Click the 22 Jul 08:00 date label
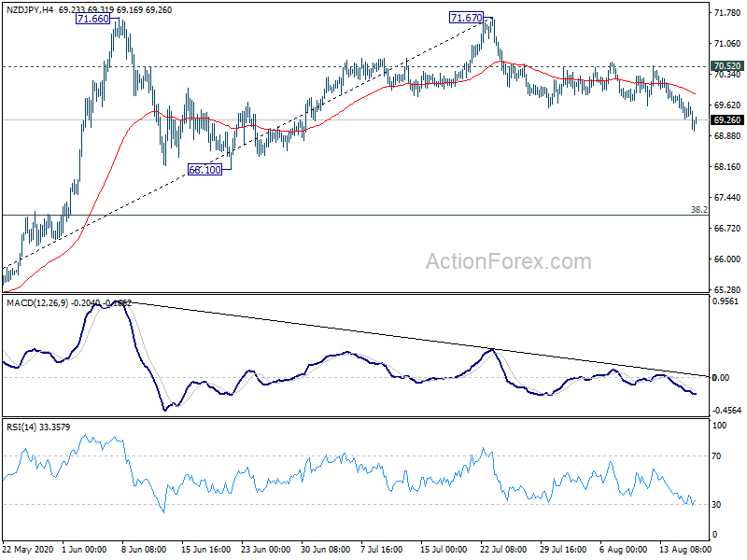 coord(503,549)
